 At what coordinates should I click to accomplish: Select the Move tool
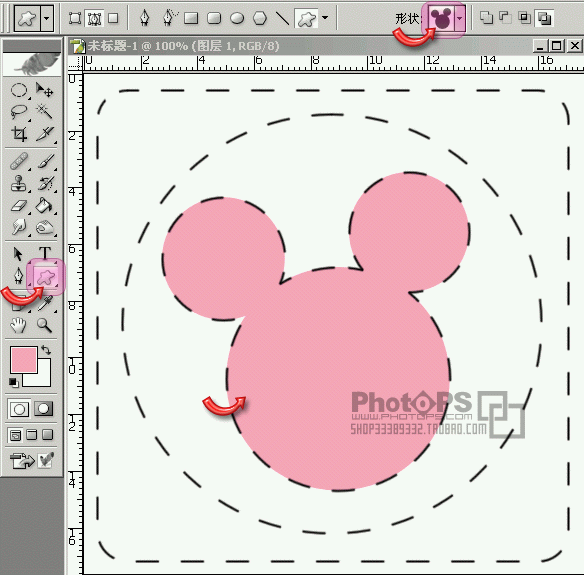coord(44,90)
